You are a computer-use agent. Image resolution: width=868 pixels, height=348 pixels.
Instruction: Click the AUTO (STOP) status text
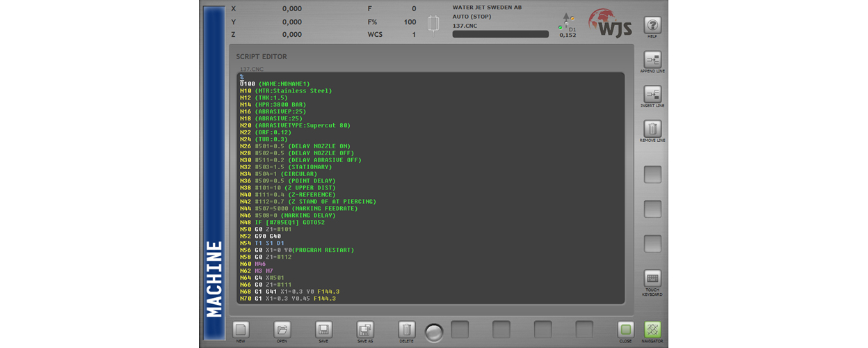click(x=472, y=16)
